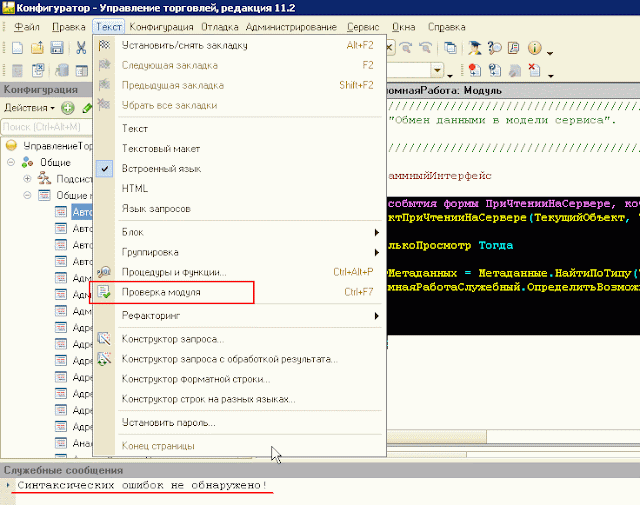
Task: Click the message Синтаксических ошибок не обнаружено
Action: pyautogui.click(x=142, y=485)
